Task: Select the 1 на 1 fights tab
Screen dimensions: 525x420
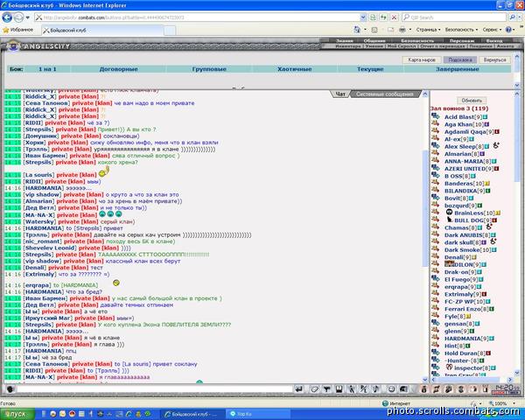Action: click(x=47, y=69)
